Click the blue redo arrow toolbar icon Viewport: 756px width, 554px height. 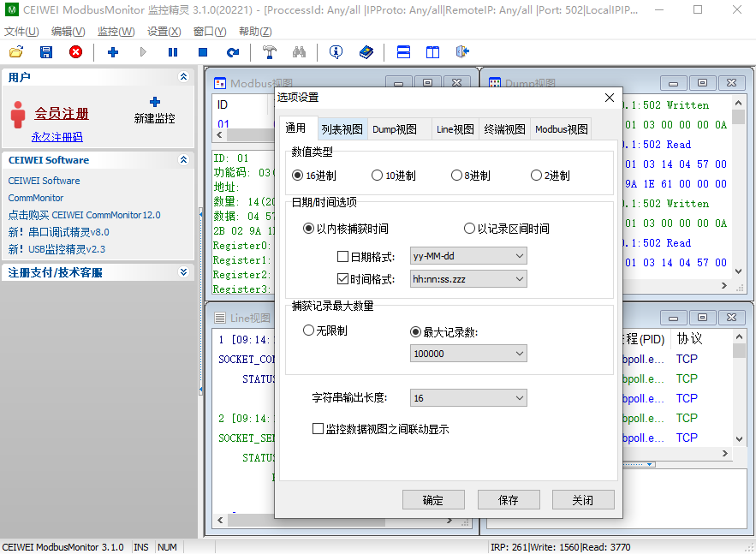[x=233, y=52]
